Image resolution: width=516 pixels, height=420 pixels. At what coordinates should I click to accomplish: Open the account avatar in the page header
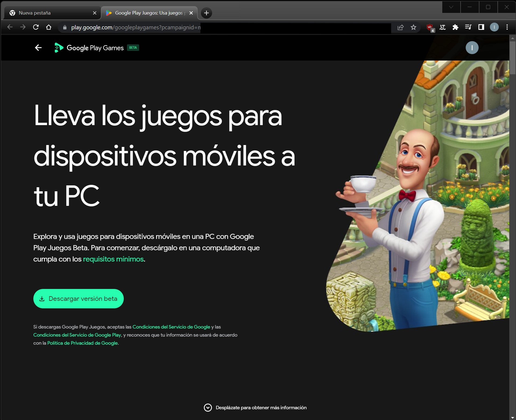point(472,48)
